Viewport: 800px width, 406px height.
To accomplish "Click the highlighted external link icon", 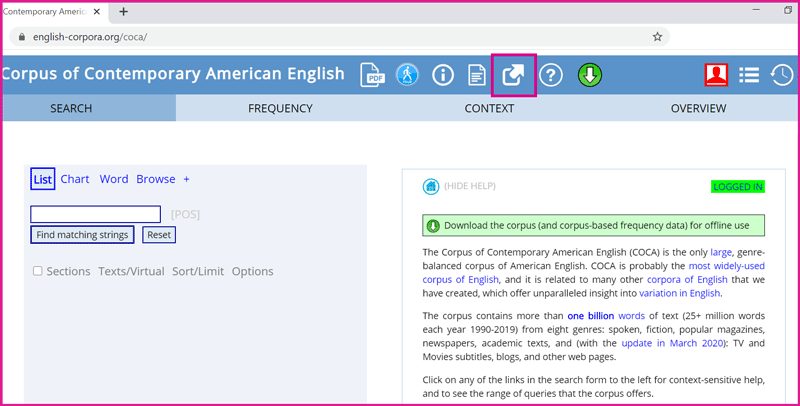I will coord(513,75).
